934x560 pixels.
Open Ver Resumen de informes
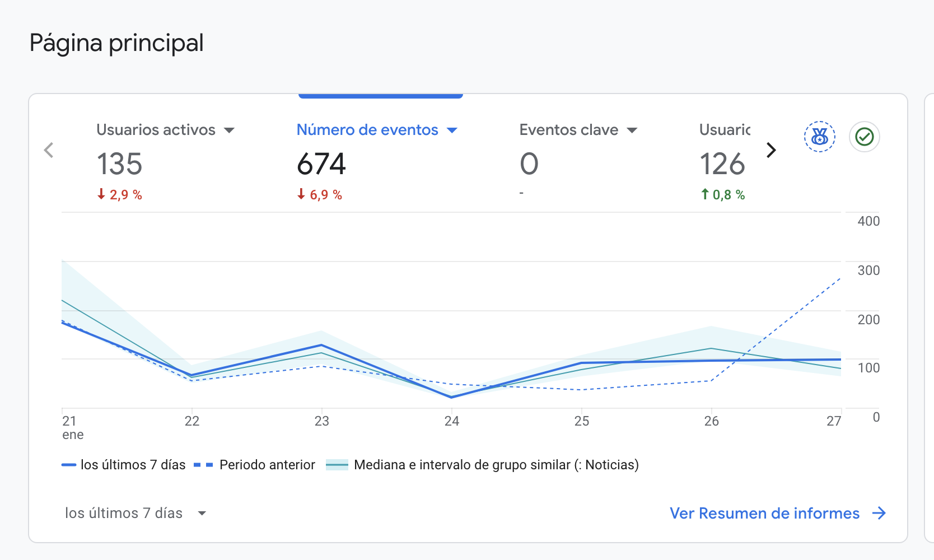click(x=765, y=513)
